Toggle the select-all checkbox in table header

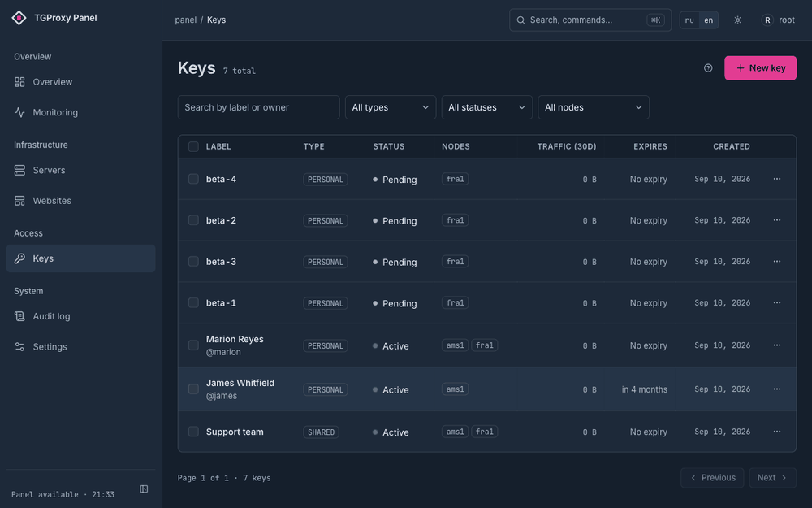193,146
